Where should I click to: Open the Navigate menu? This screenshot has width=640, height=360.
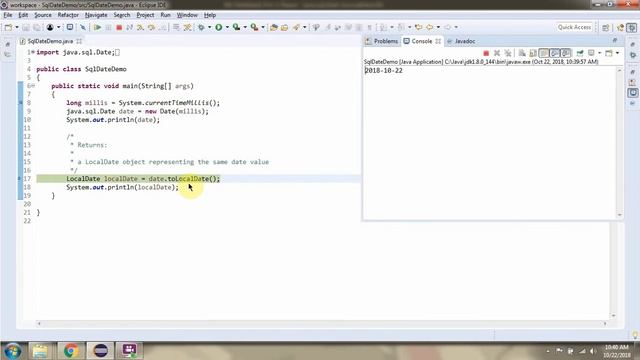96,15
